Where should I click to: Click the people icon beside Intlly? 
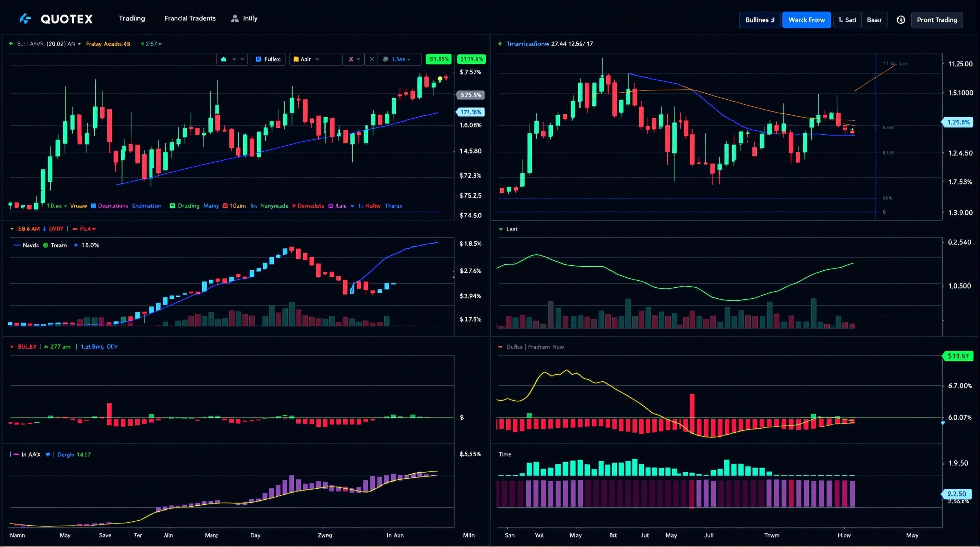pyautogui.click(x=235, y=18)
